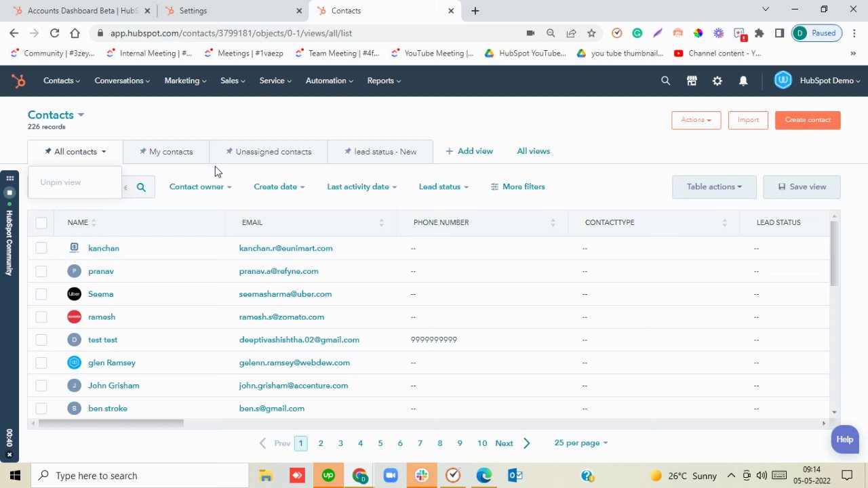
Task: Click the Zomato logo beside ramesh
Action: click(75, 317)
